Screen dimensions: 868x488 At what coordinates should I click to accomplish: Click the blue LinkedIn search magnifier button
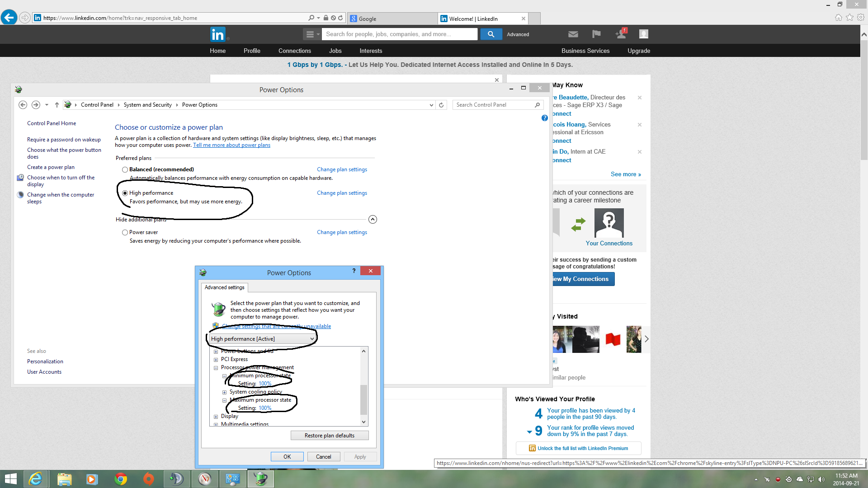pos(491,34)
